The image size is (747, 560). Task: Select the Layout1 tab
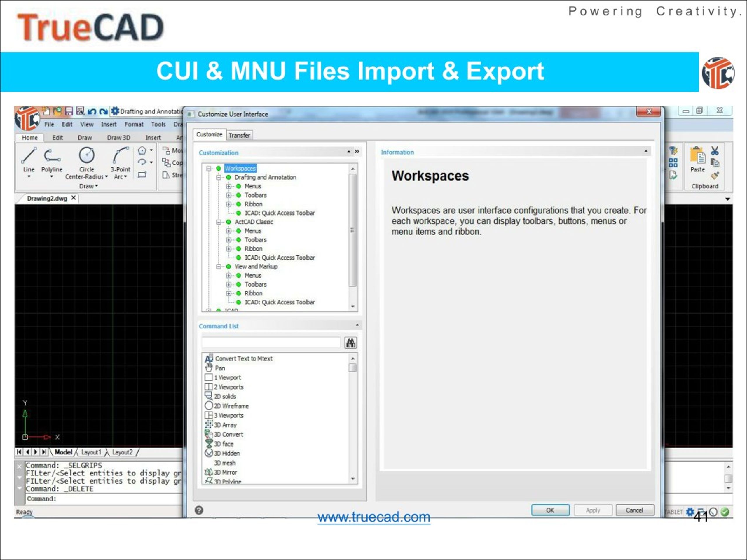pos(91,452)
